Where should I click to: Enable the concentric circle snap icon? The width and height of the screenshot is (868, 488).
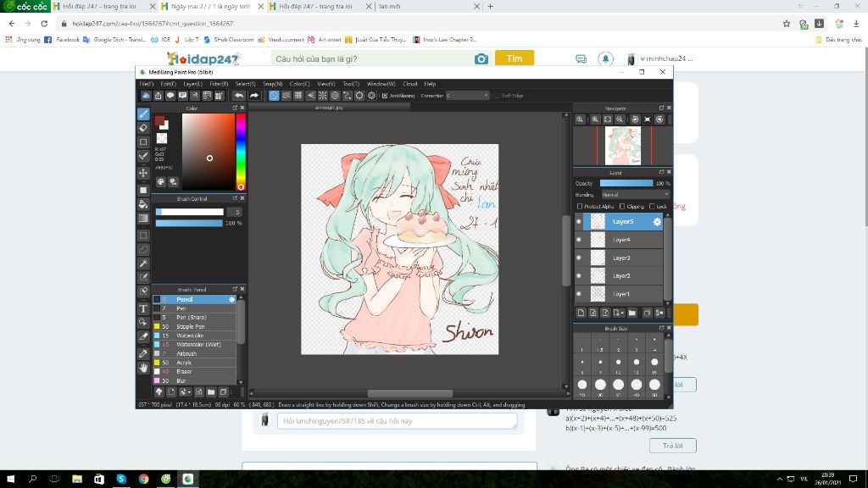[x=335, y=96]
